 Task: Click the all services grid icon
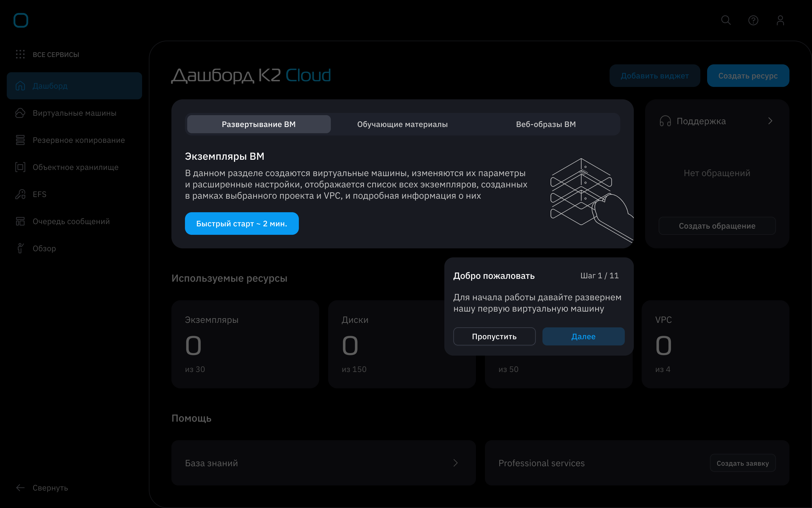[20, 54]
